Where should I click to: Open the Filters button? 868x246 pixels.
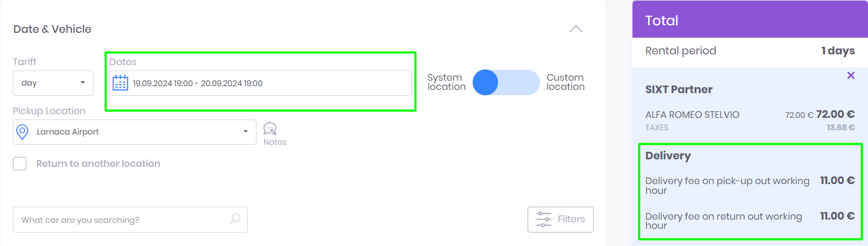click(560, 220)
